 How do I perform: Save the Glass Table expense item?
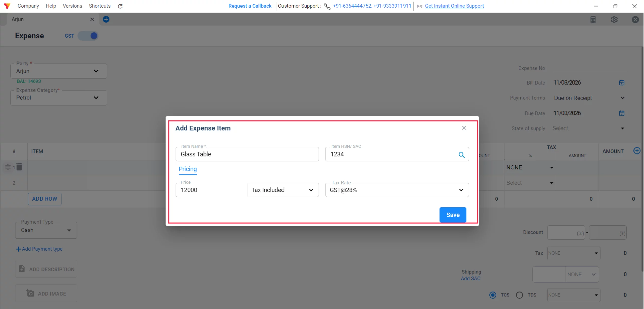tap(453, 215)
